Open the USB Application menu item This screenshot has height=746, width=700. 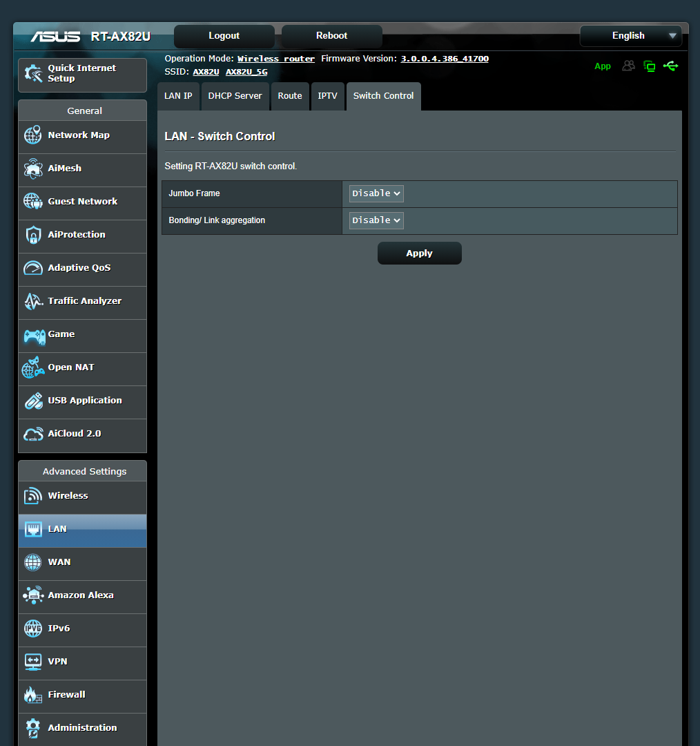82,402
